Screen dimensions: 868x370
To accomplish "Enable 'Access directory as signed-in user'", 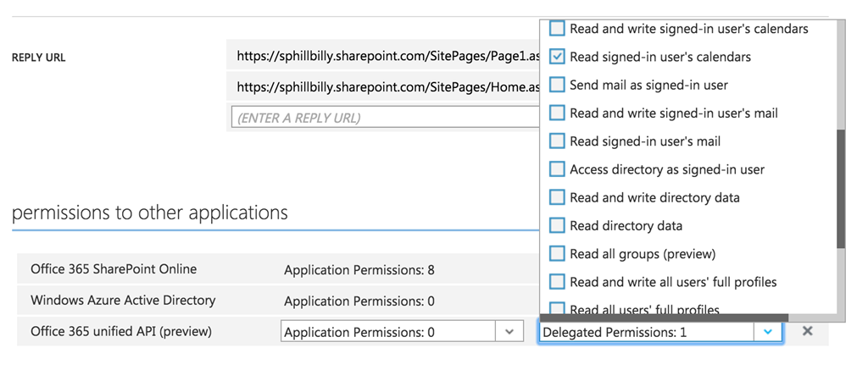I will point(557,169).
